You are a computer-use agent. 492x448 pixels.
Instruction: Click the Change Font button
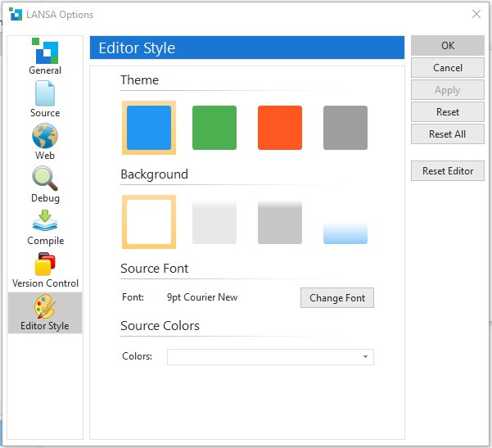click(x=337, y=298)
